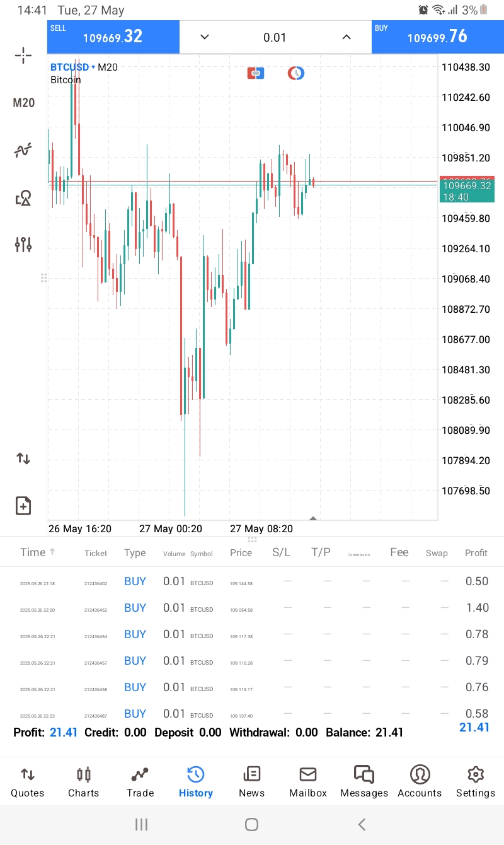
Task: Tap the red-blue clock icon on chart
Action: (296, 74)
